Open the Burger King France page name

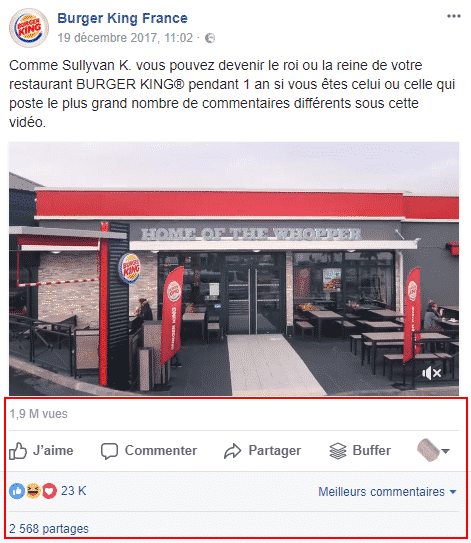(x=122, y=18)
